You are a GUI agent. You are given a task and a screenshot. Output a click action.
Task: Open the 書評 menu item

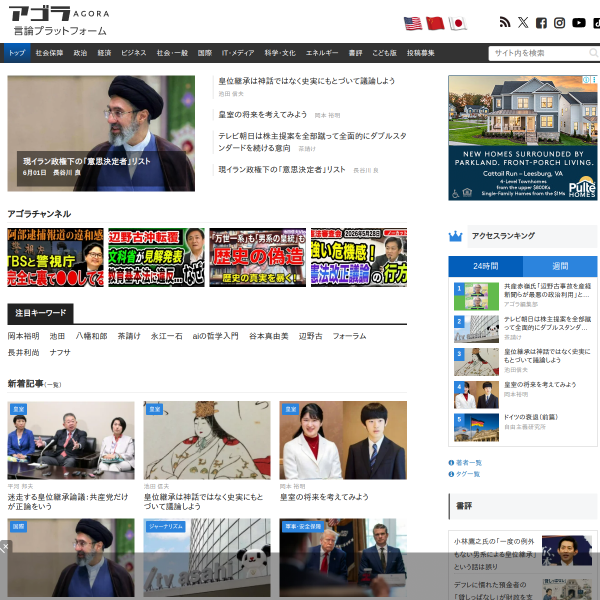355,53
